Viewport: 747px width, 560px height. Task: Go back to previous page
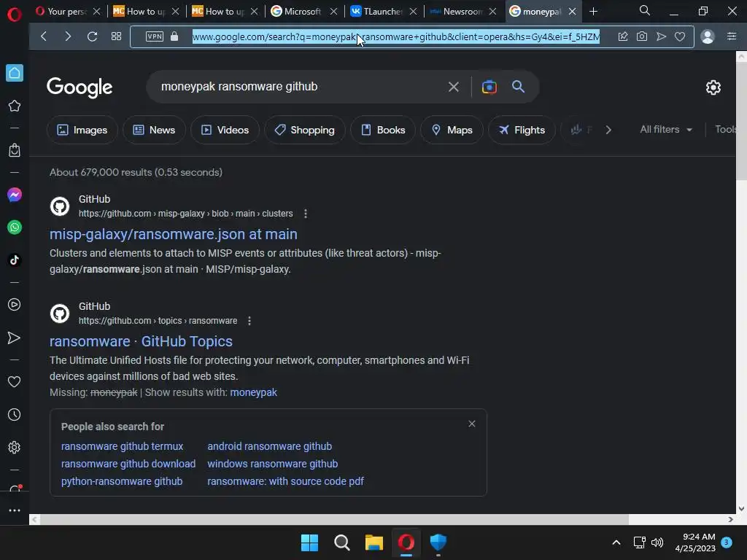[x=44, y=36]
